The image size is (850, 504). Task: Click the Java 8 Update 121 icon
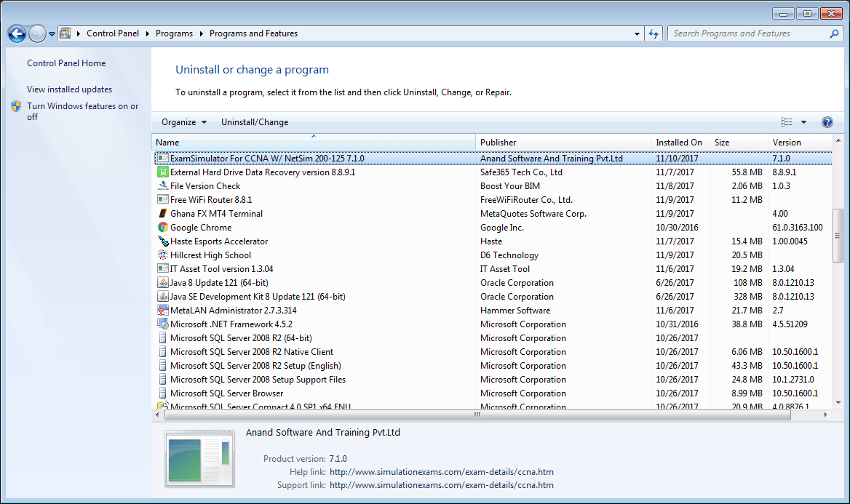pyautogui.click(x=162, y=282)
